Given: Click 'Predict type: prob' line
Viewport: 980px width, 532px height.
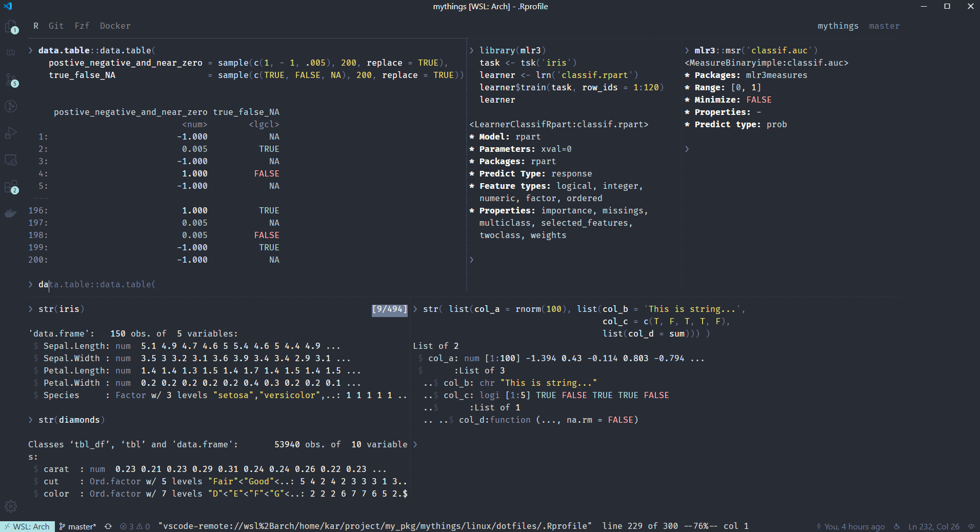Looking at the screenshot, I should (736, 124).
